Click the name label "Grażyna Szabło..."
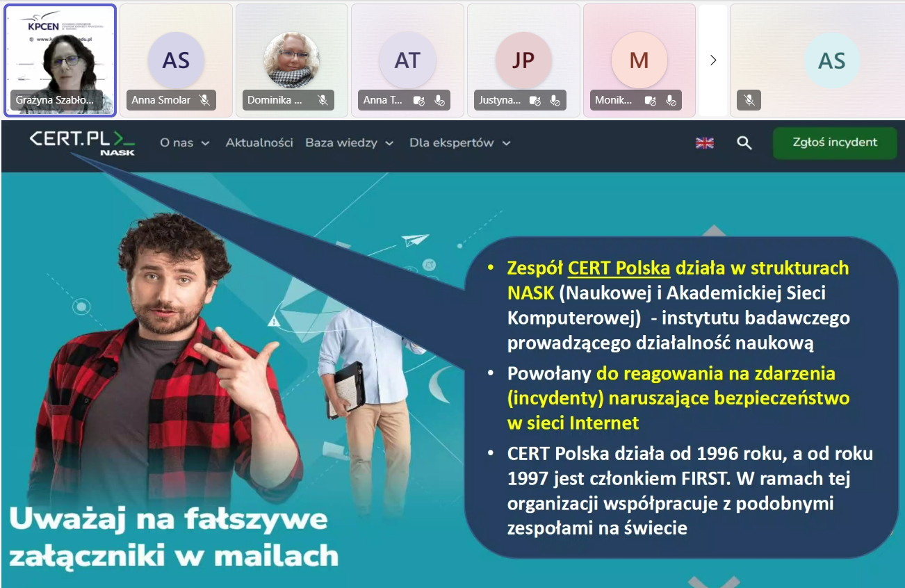Image resolution: width=905 pixels, height=588 pixels. pos(55,100)
